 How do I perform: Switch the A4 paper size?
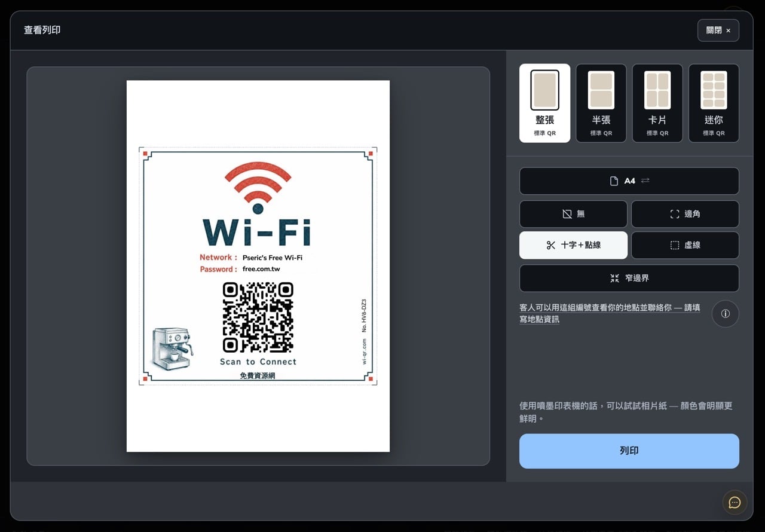click(x=629, y=181)
